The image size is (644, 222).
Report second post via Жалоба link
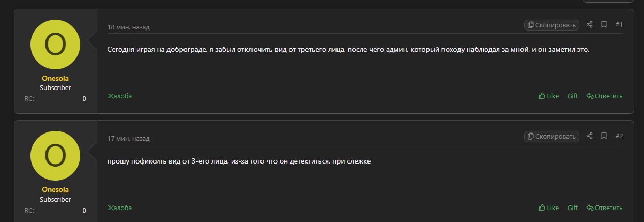119,208
